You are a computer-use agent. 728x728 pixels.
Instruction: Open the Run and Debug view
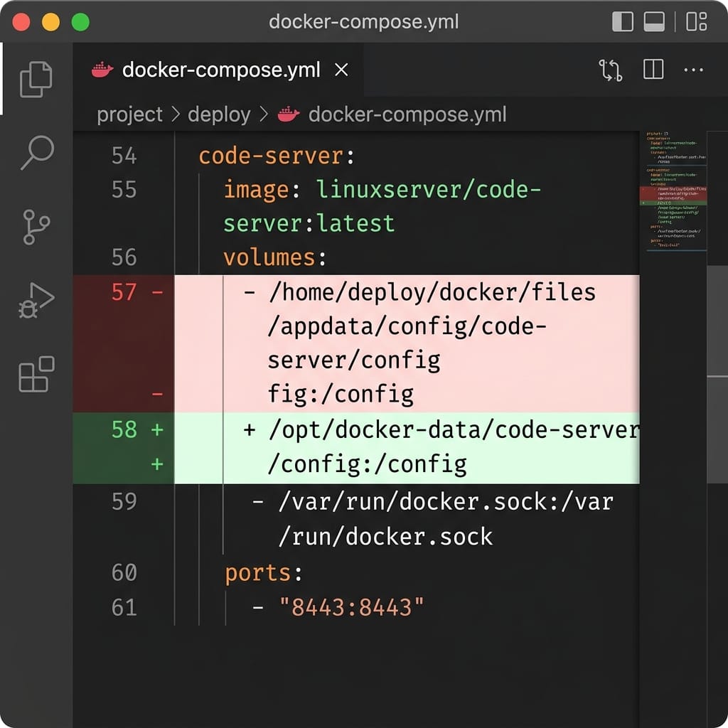[x=36, y=301]
